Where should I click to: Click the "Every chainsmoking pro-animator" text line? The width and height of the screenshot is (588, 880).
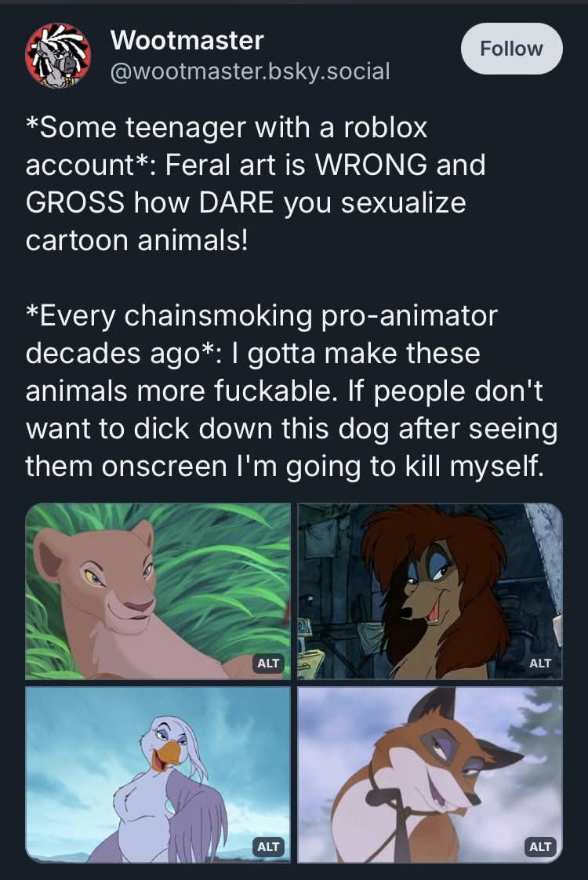[x=262, y=315]
